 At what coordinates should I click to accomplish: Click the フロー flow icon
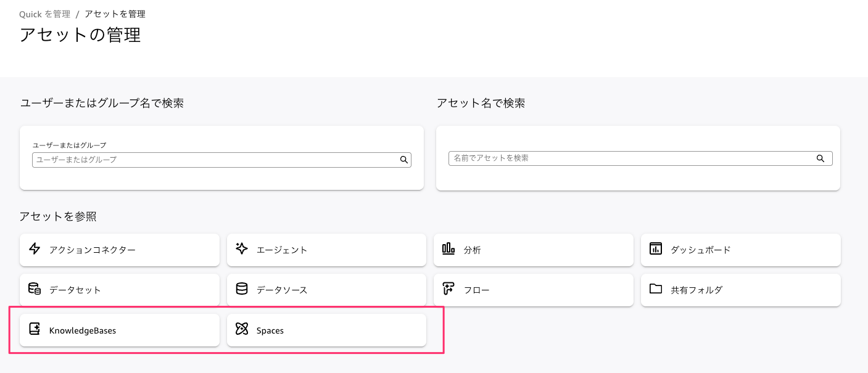point(448,289)
